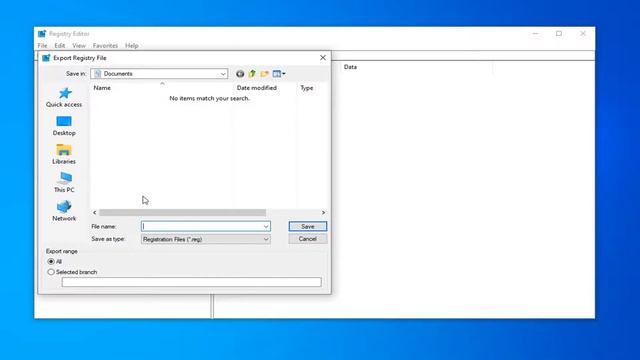Viewport: 640px width, 360px height.
Task: Click the Registry Editor title bar icon
Action: tap(42, 34)
